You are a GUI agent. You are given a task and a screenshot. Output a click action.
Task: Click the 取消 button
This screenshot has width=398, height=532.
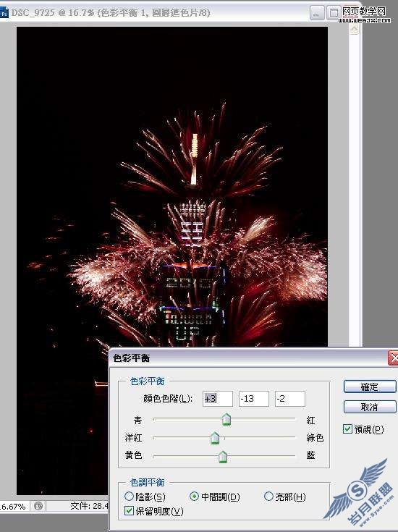click(370, 407)
